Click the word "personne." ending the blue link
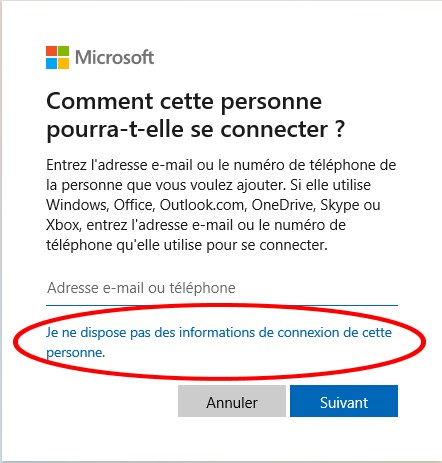 pos(75,353)
